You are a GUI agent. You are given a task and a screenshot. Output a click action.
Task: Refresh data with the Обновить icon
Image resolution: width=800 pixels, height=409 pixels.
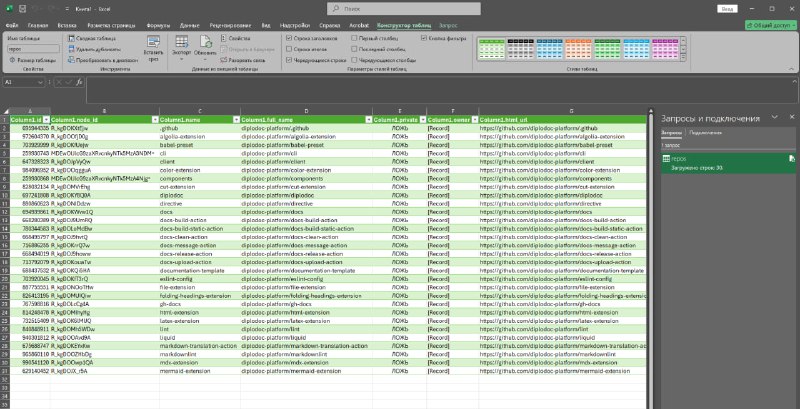tap(206, 42)
